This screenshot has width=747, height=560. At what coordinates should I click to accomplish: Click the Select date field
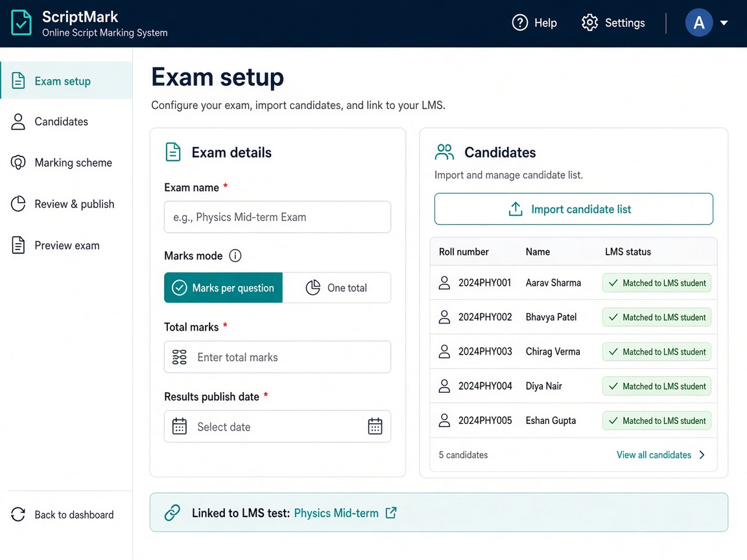pyautogui.click(x=278, y=426)
